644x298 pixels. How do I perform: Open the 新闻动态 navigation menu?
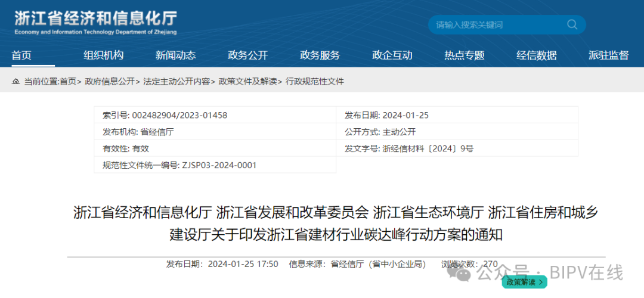(x=176, y=55)
